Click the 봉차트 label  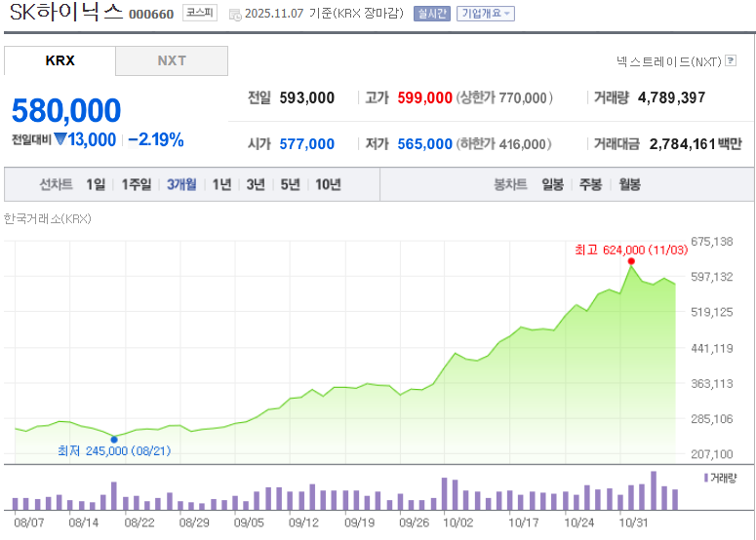tap(510, 184)
